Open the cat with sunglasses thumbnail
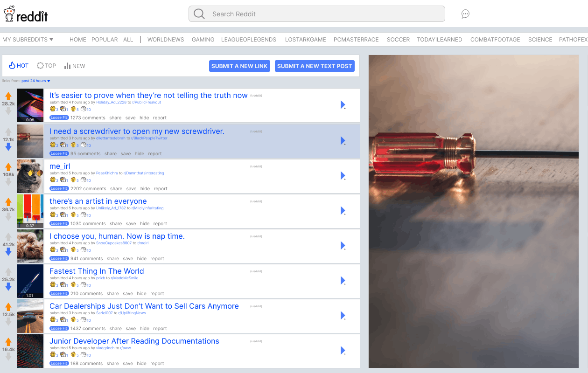This screenshot has height=373, width=588. pyautogui.click(x=30, y=176)
